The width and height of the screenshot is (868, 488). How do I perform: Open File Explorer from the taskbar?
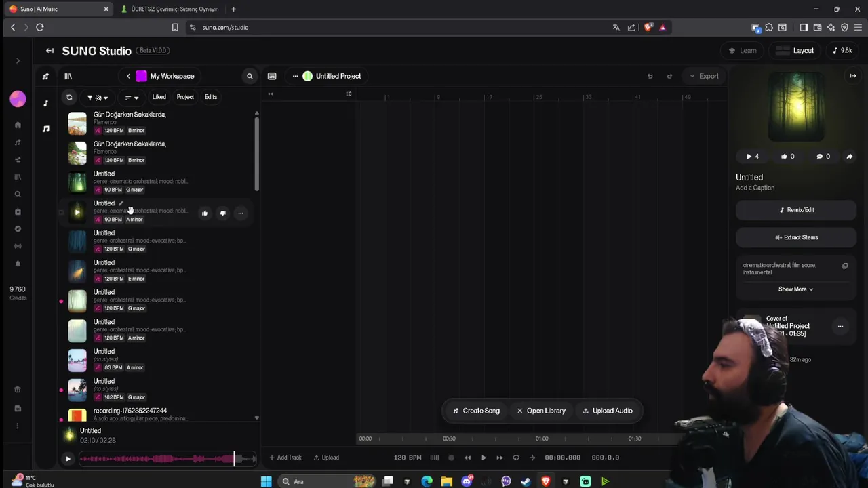[x=446, y=482]
